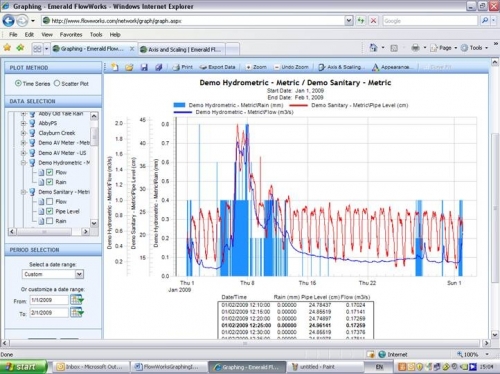Open the Edit menu
This screenshot has width=500, height=374.
point(29,35)
